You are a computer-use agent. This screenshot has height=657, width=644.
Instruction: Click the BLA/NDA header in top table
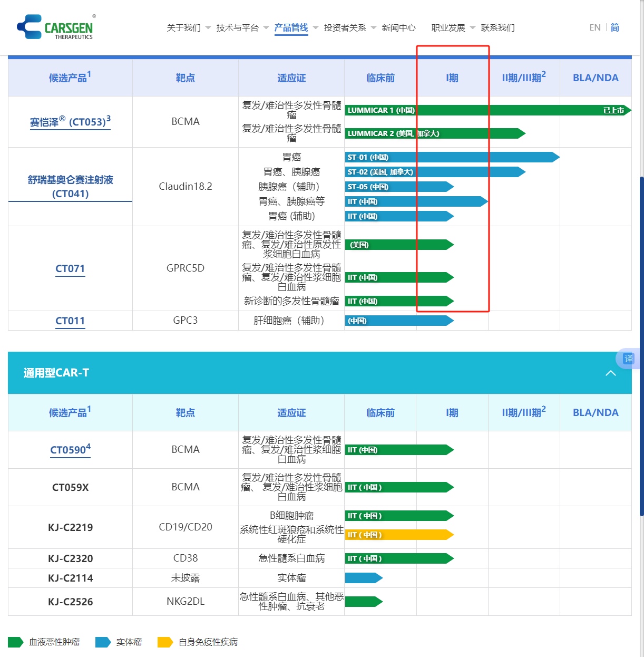pos(596,78)
